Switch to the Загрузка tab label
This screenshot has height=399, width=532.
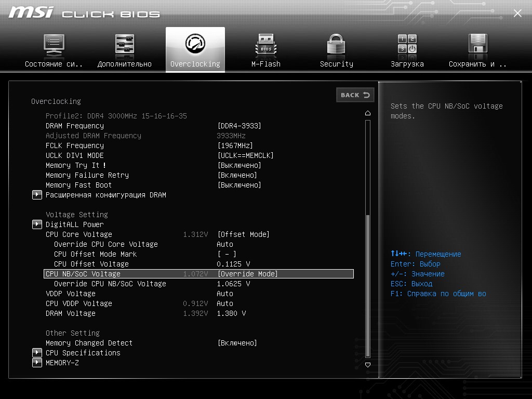coord(407,64)
